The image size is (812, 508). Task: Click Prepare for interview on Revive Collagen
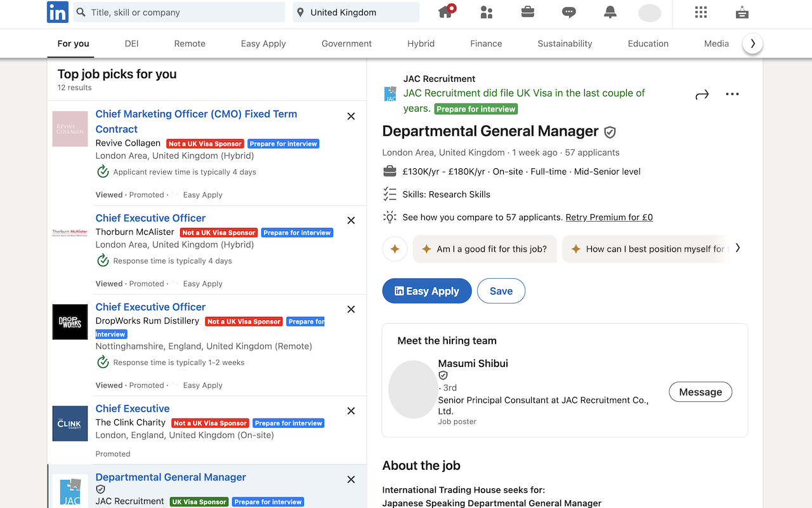pos(284,144)
